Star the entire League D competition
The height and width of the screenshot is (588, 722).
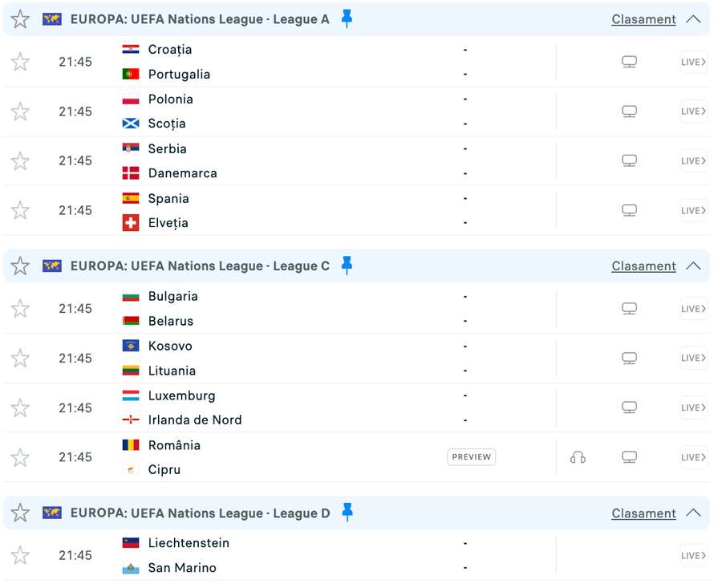tap(20, 513)
